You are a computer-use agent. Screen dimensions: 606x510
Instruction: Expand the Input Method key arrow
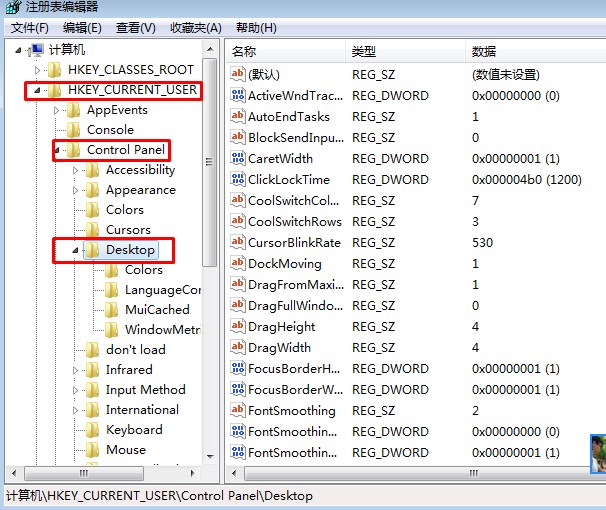(75, 390)
